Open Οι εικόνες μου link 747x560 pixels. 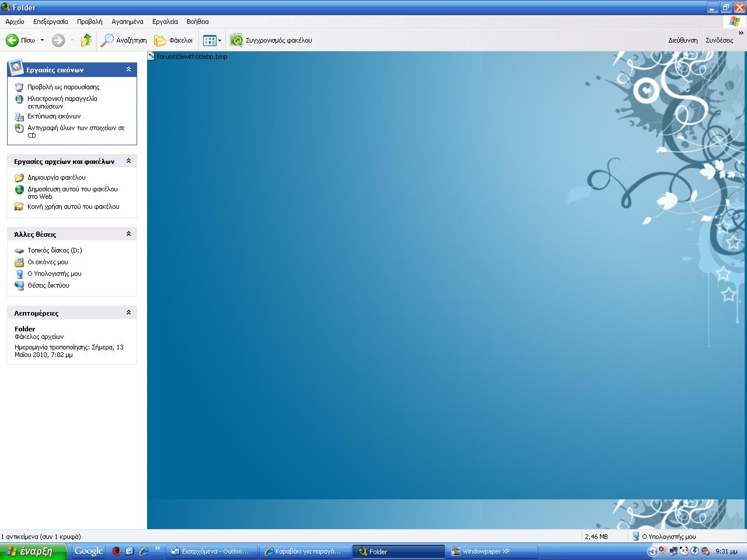pos(48,262)
